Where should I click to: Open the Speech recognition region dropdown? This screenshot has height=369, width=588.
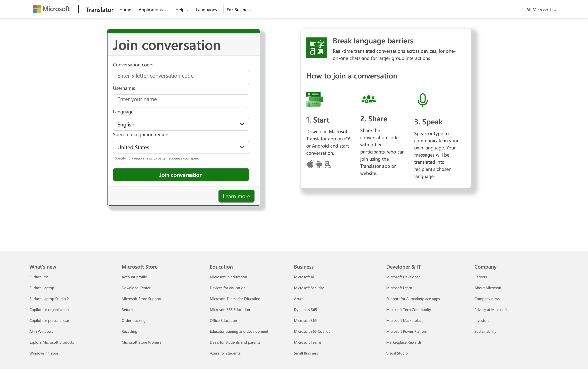(x=181, y=147)
